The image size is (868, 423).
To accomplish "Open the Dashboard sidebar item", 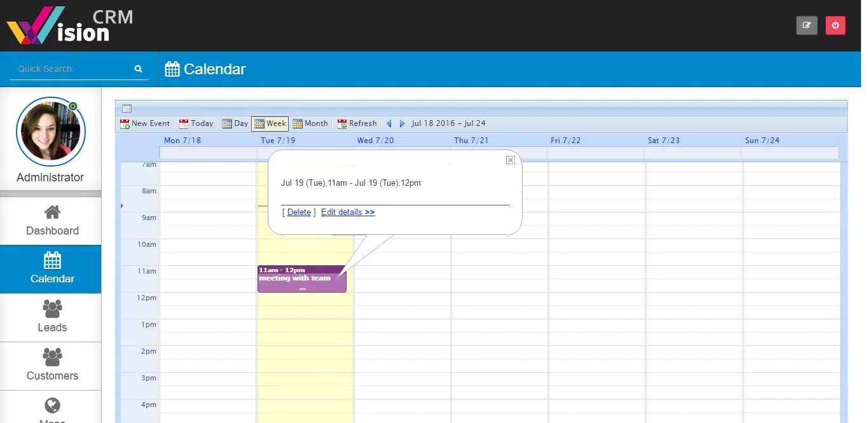I will [x=51, y=221].
